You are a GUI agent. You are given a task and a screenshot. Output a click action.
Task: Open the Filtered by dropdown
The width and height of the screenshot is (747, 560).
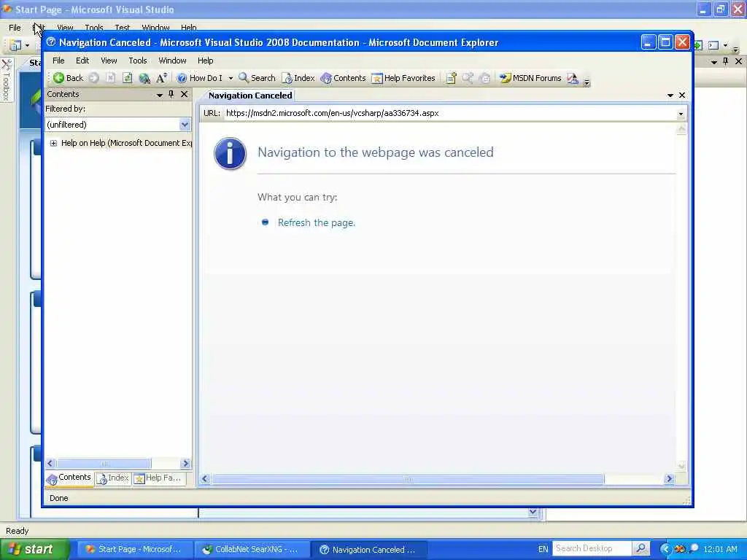tap(185, 125)
